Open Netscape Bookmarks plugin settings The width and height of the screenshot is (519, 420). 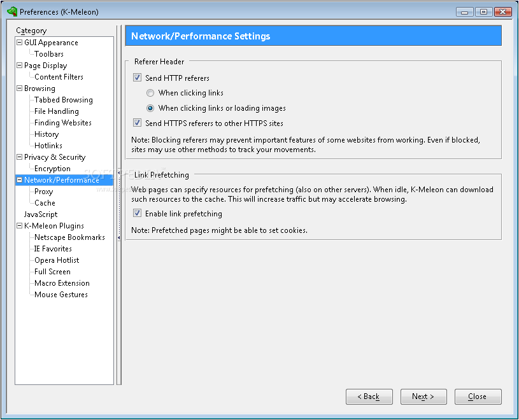(x=69, y=237)
